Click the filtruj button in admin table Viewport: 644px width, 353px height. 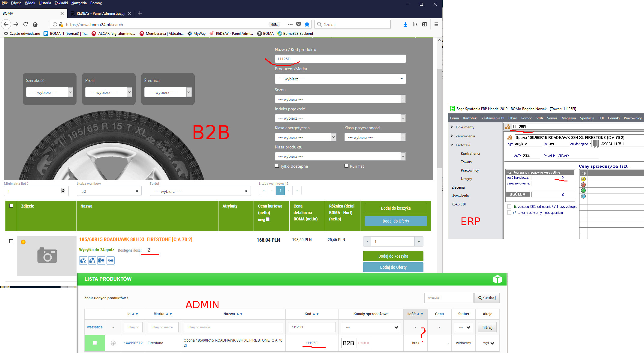[487, 327]
